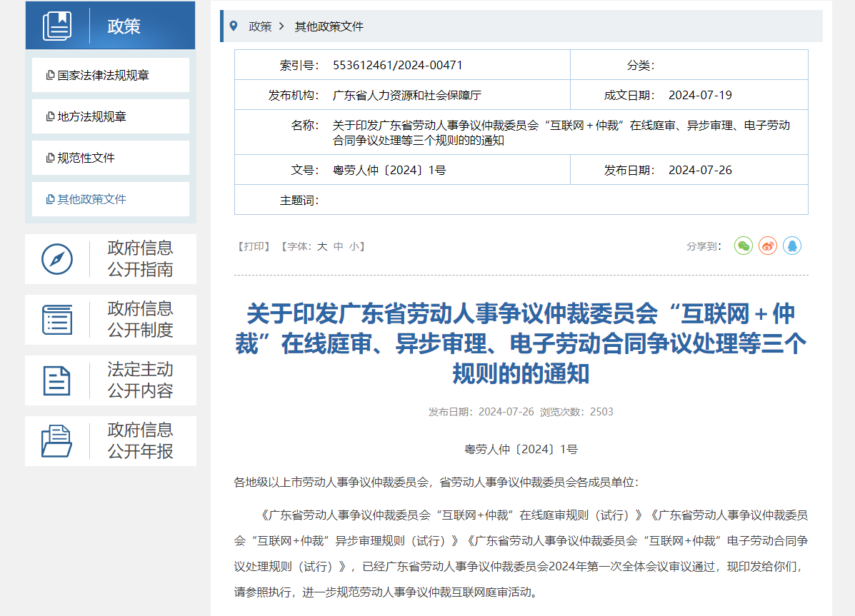Click the file icon beside 其他政策文件
Screen dimensions: 855x616
tap(51, 200)
